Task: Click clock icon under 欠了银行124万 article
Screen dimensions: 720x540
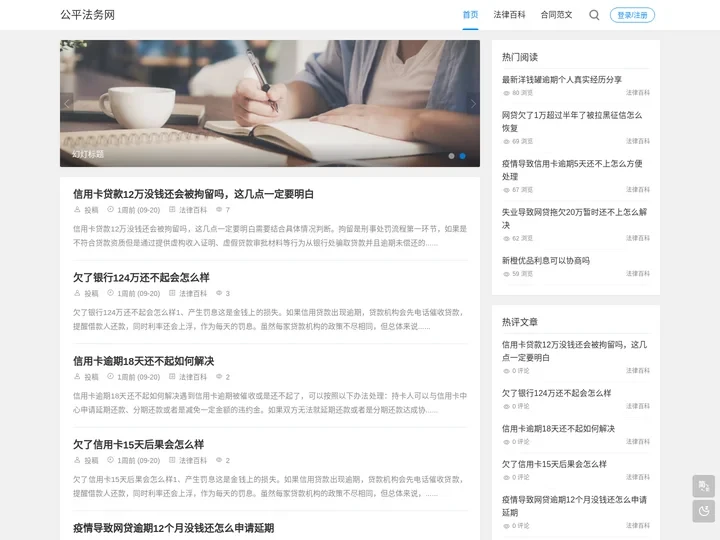Action: tap(110, 293)
